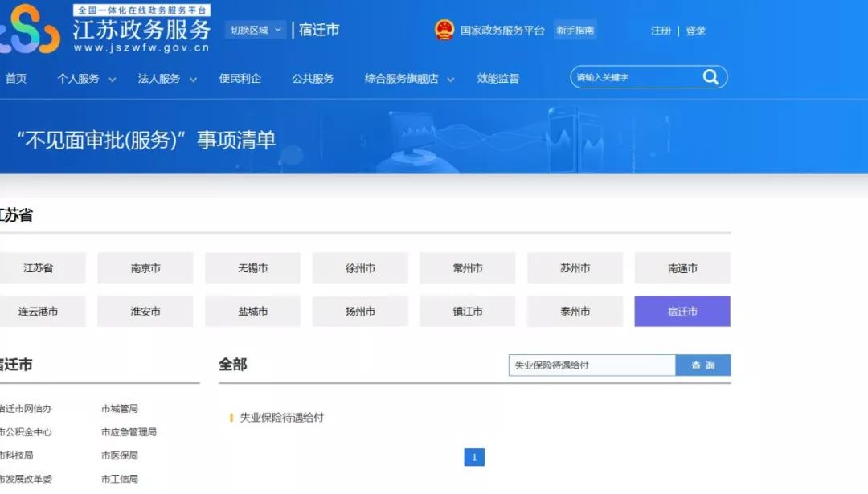Select the 南京市 region button

click(x=145, y=267)
